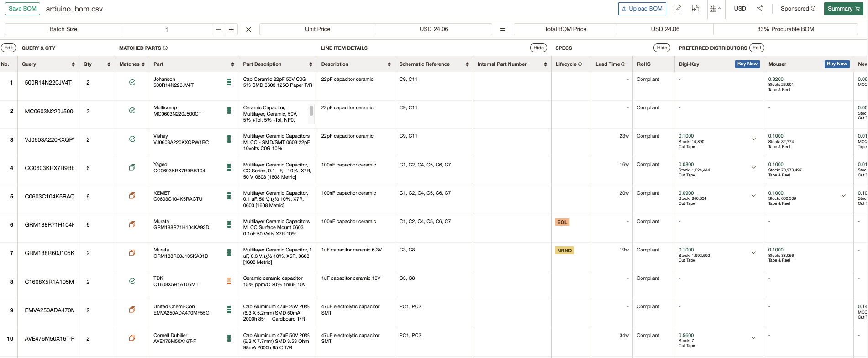Screen dimensions: 868x358
Task: Click the Save BOM button
Action: [x=22, y=9]
